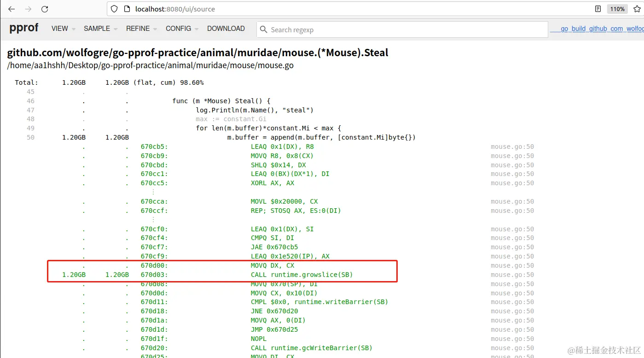644x358 pixels.
Task: Click the JNE 0x670d20 instruction
Action: click(x=274, y=311)
